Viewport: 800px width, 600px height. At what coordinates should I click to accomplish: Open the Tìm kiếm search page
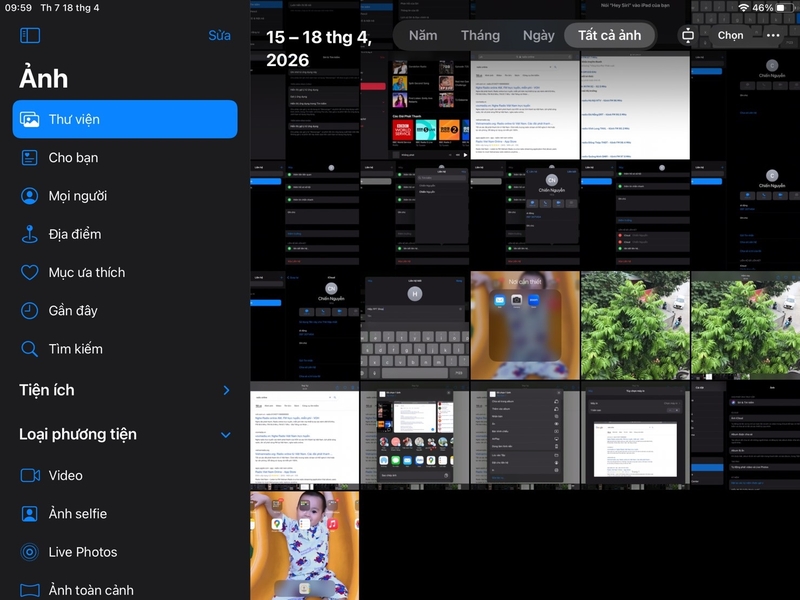click(x=125, y=349)
